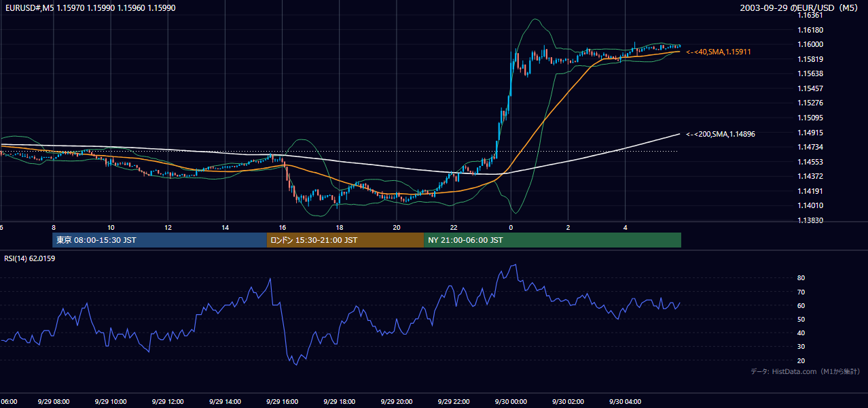Viewport: 868px width, 408px height.
Task: Click price axis value 1.14915
Action: 810,133
